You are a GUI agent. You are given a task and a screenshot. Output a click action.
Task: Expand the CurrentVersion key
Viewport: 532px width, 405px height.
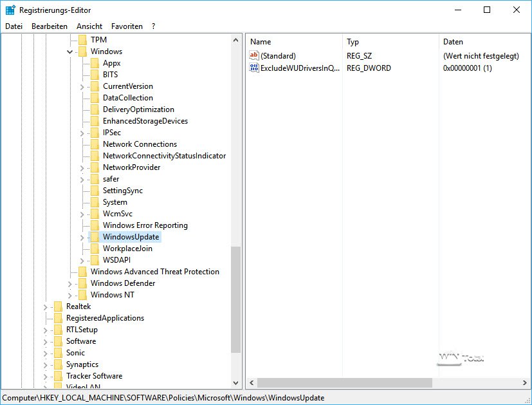(82, 87)
